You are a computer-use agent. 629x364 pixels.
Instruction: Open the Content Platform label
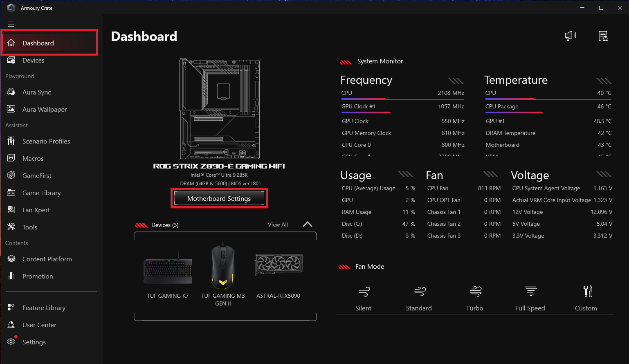click(47, 259)
